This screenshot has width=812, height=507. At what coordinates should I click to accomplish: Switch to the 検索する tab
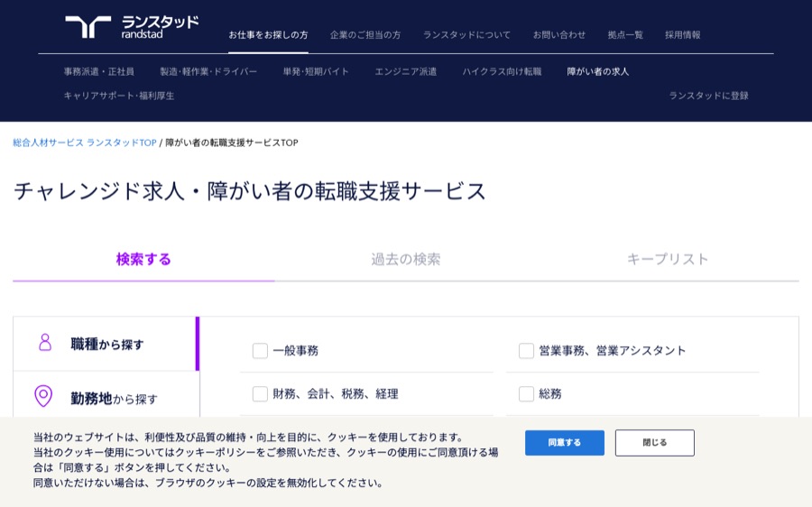[143, 259]
